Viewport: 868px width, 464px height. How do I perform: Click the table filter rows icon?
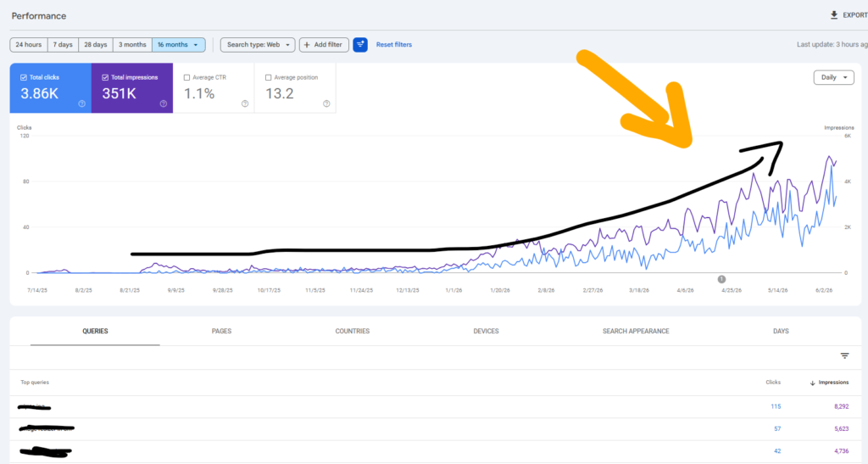pyautogui.click(x=845, y=356)
